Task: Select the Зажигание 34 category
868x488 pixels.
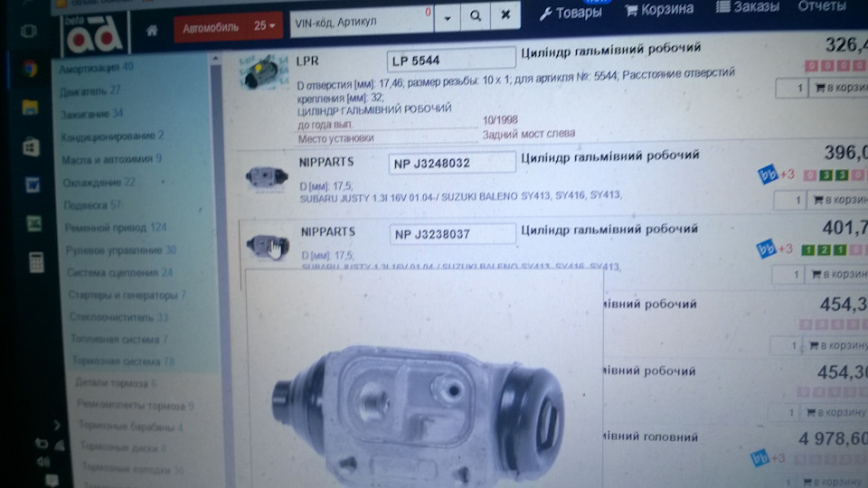Action: point(92,114)
